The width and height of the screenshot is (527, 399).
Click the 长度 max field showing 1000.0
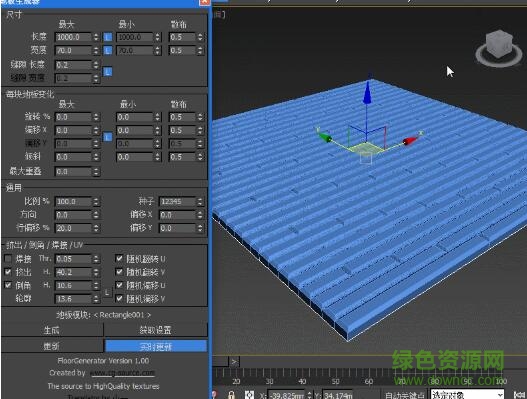click(73, 37)
